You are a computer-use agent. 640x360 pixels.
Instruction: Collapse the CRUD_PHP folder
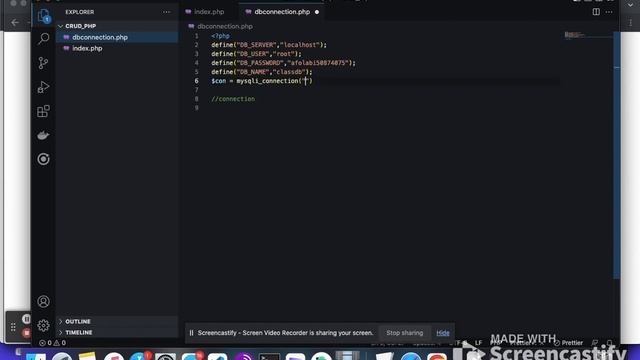[60, 26]
